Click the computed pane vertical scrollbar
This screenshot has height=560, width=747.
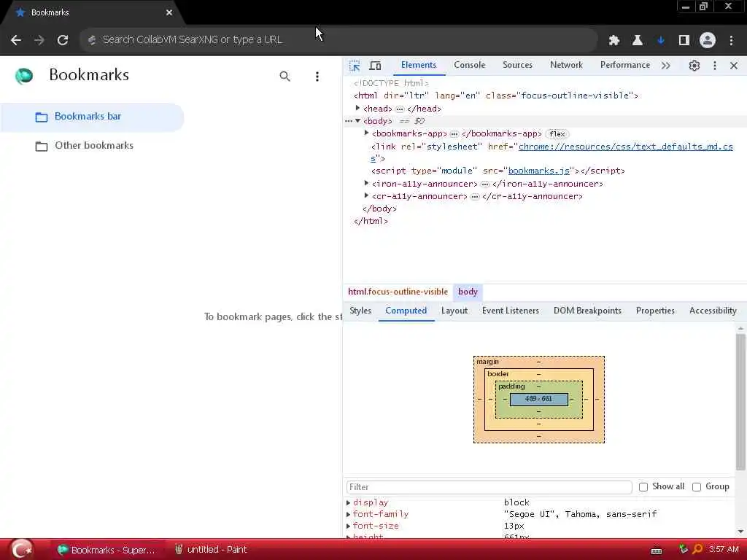click(740, 401)
